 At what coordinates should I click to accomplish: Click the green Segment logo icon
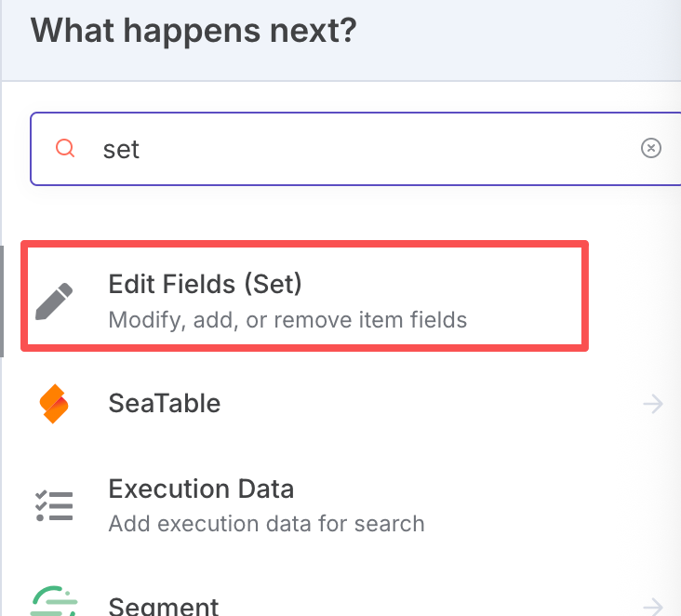pos(54,601)
